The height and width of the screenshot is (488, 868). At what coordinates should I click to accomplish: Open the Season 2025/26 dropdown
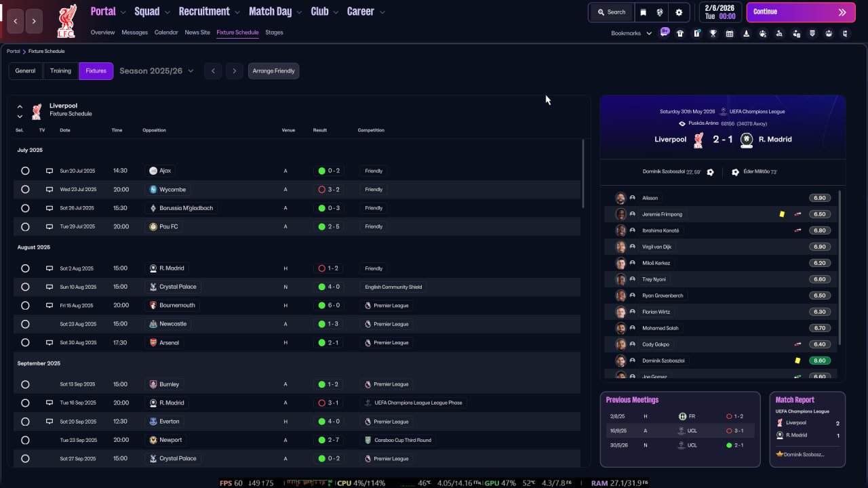click(x=157, y=71)
